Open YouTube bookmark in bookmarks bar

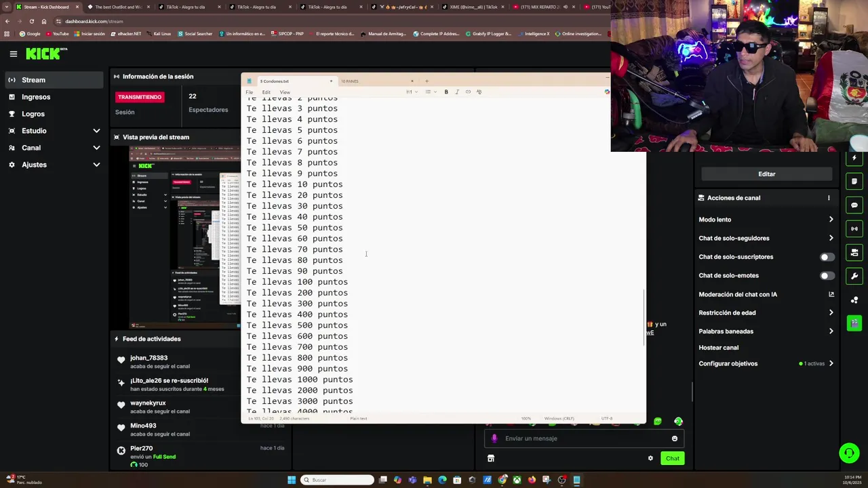coord(57,34)
